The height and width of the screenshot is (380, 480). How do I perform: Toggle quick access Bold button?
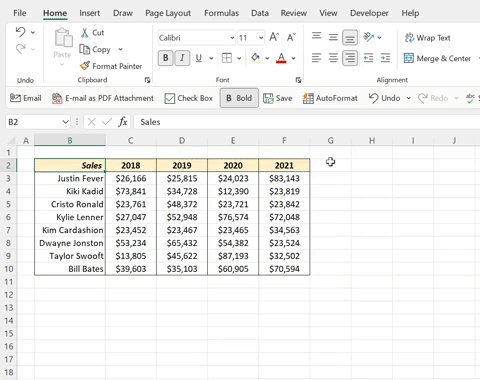[239, 98]
